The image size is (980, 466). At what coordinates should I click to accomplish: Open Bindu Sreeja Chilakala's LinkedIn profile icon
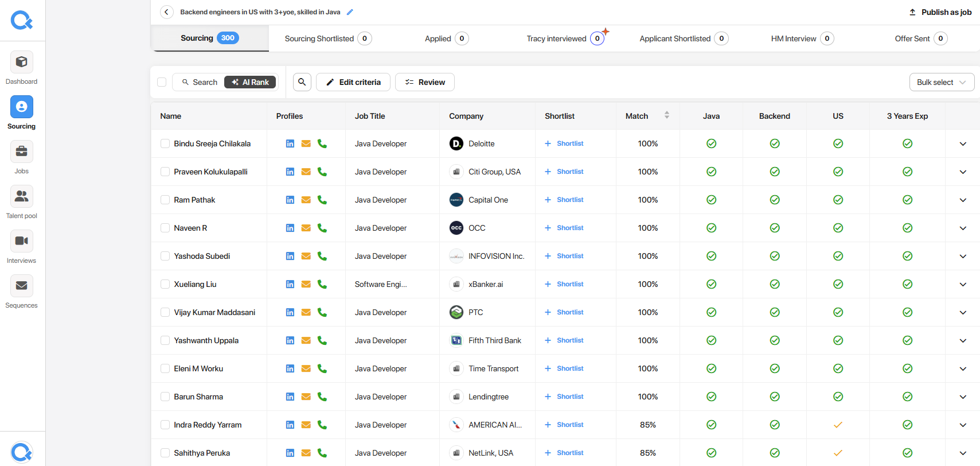coord(290,143)
